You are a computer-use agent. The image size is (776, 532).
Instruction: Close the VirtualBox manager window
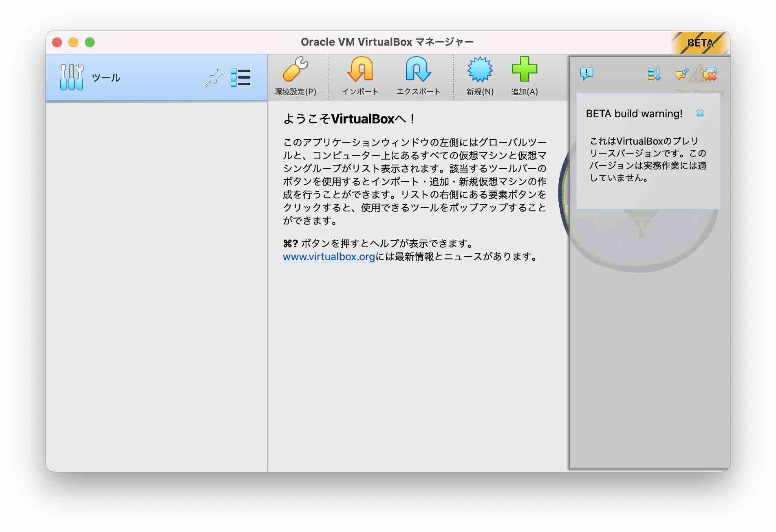[57, 42]
